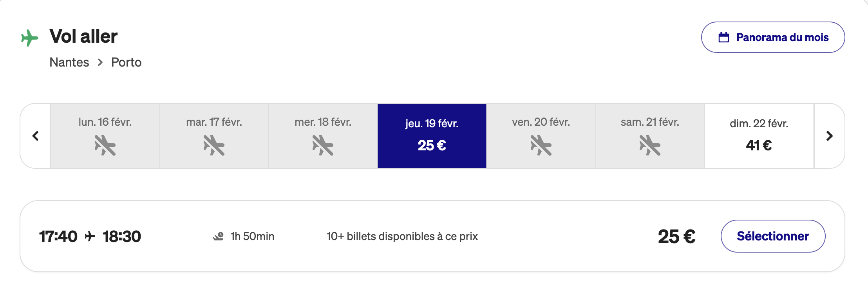Screen dimensions: 868x289
Task: Click no-flight icon under mer. 18 févr.
Action: 323,145
